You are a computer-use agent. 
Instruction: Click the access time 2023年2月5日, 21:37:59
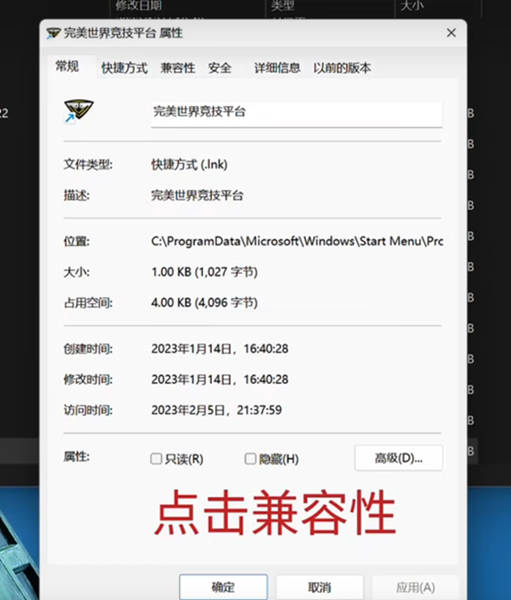click(x=217, y=410)
